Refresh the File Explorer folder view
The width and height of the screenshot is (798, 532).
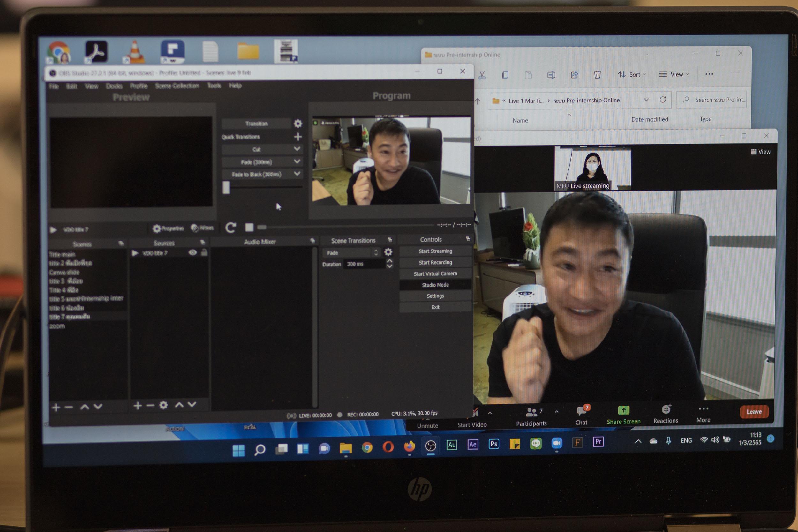coord(663,99)
